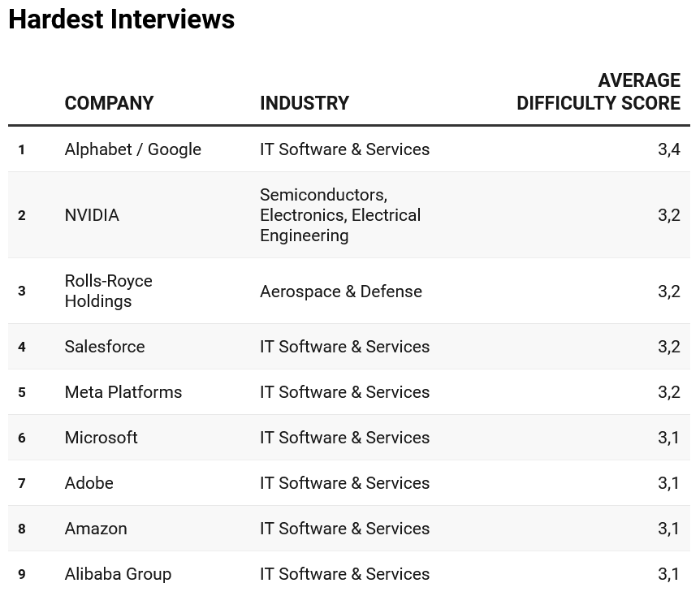Image resolution: width=700 pixels, height=609 pixels.
Task: Click the Rolls-Royce Holdings company name
Action: tap(108, 291)
